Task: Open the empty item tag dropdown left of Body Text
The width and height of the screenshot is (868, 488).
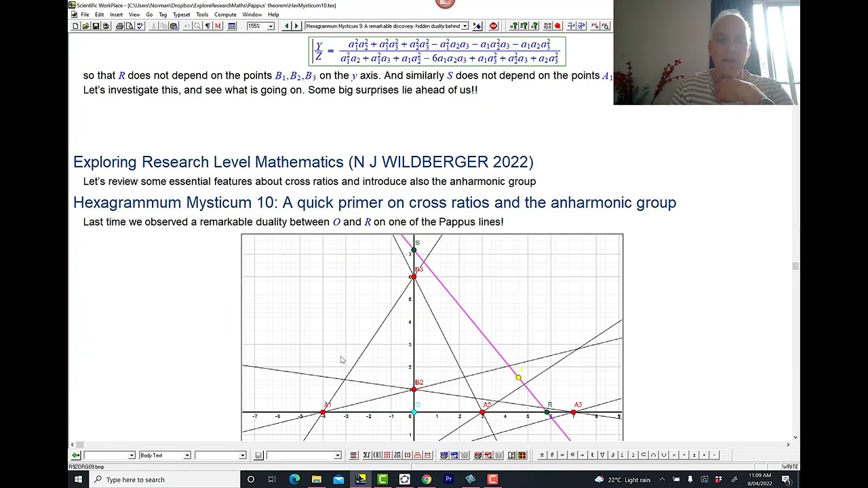Action: pos(132,455)
